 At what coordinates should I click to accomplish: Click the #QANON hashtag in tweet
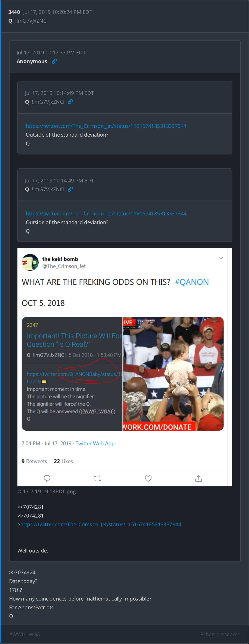click(192, 282)
